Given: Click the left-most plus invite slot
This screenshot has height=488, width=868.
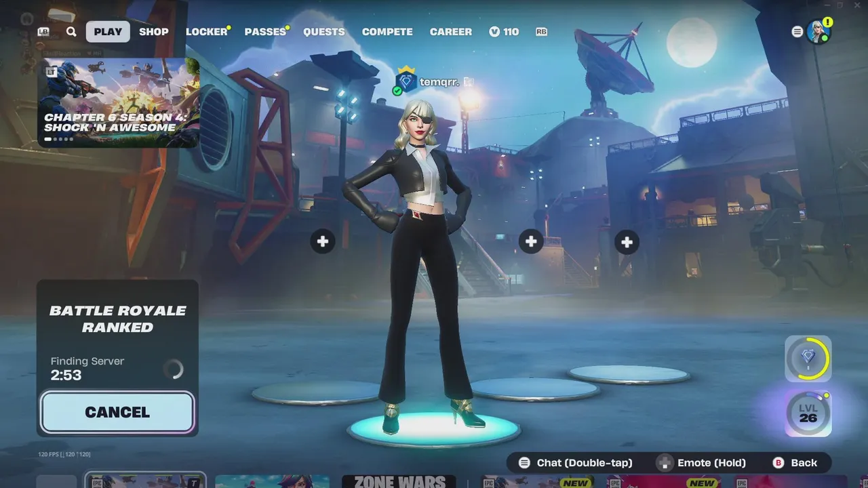Looking at the screenshot, I should 323,241.
